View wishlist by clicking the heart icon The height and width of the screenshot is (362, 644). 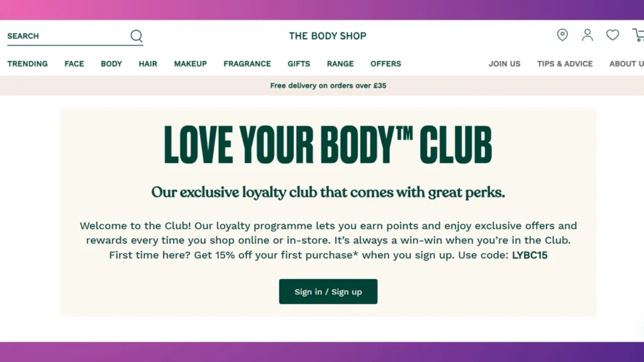[x=613, y=35]
